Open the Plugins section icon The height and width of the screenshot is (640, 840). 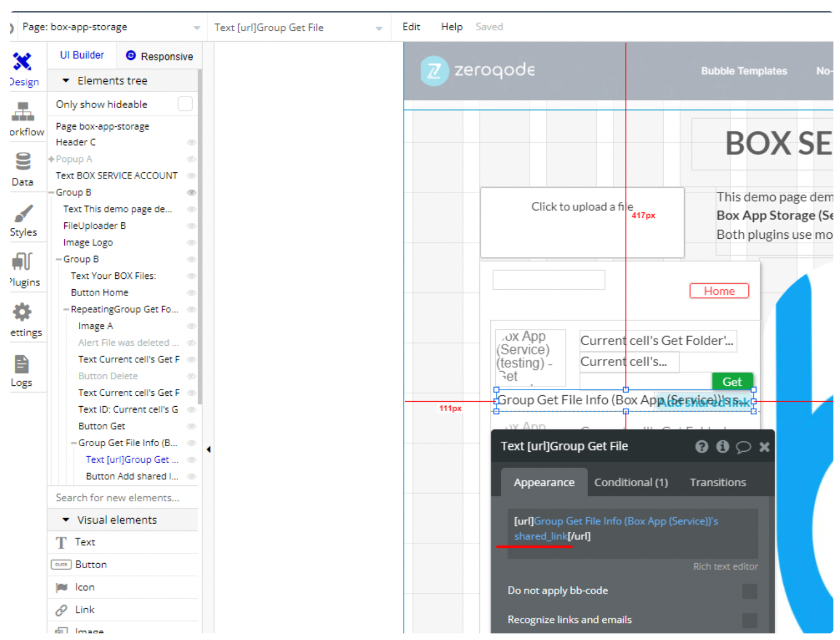pyautogui.click(x=23, y=261)
